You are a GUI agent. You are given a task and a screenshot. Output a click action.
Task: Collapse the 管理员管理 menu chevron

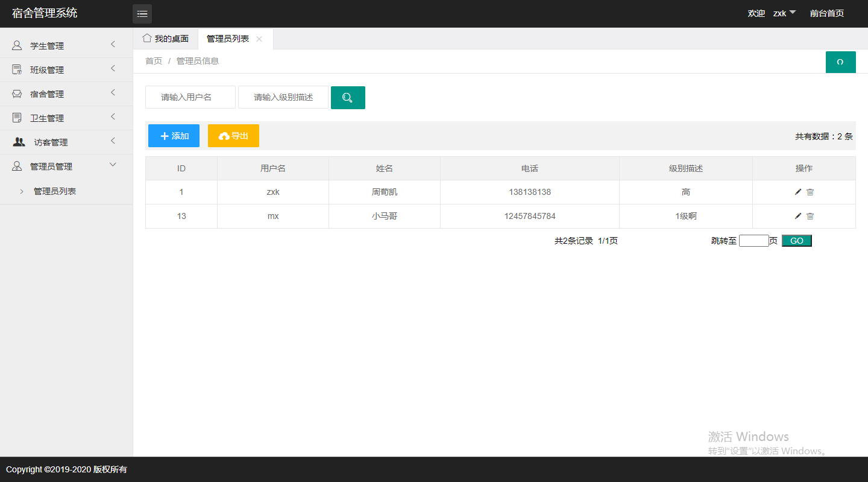click(113, 165)
